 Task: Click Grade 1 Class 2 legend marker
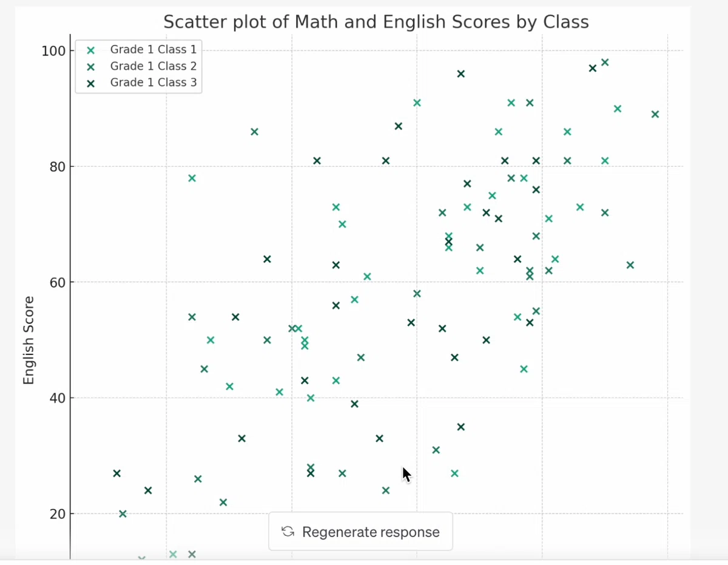coord(90,67)
